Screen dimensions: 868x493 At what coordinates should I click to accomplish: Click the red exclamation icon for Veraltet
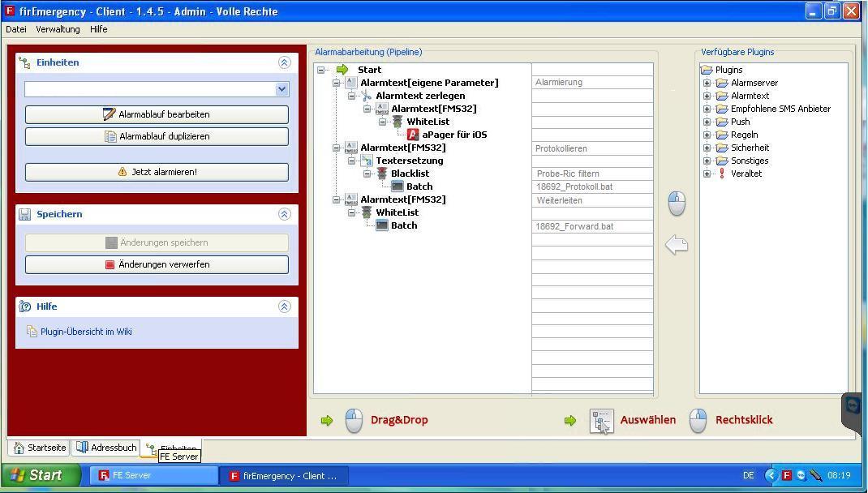tap(721, 174)
